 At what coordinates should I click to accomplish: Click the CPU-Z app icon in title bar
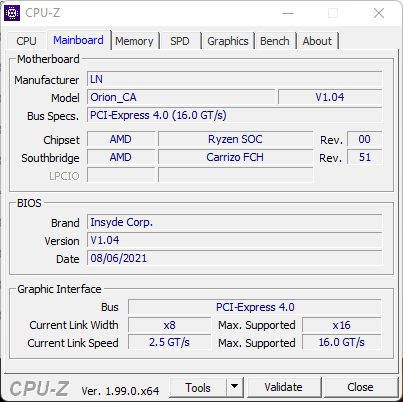click(x=12, y=13)
